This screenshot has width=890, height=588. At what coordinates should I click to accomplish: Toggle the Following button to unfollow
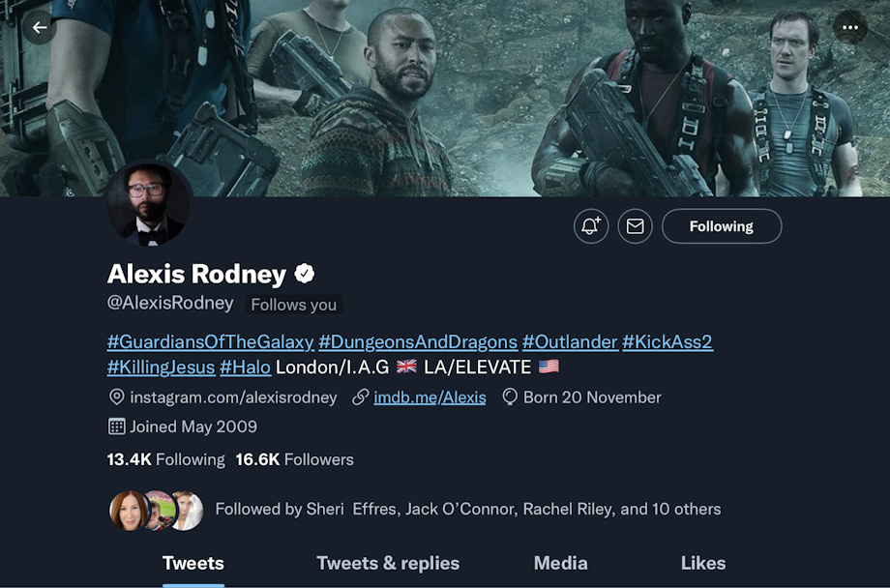[x=722, y=226]
